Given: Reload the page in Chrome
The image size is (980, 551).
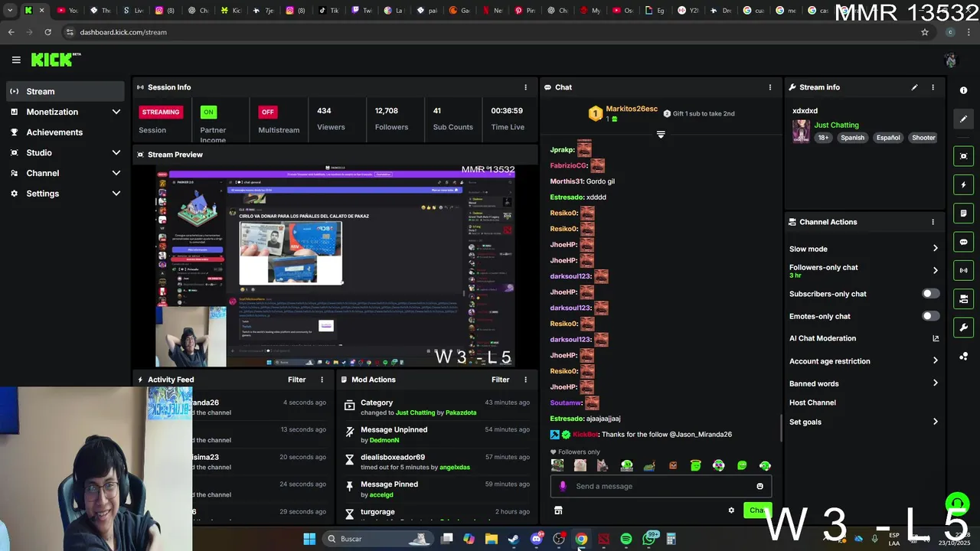Looking at the screenshot, I should point(47,32).
